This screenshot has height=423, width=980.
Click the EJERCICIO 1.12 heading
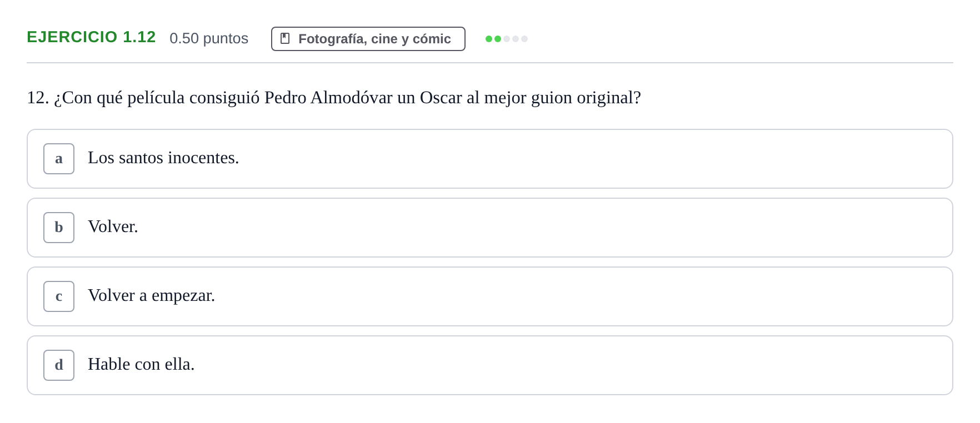click(x=91, y=37)
